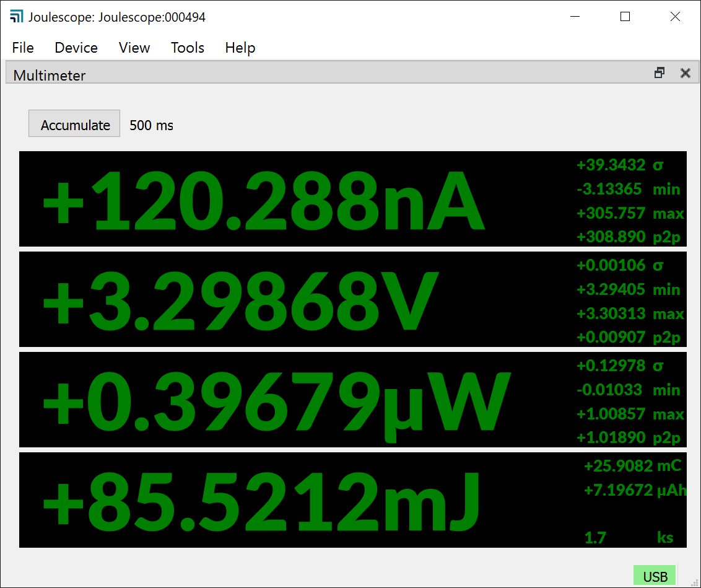Maximize the Joulescope window
Viewport: 701px width, 588px height.
click(625, 17)
